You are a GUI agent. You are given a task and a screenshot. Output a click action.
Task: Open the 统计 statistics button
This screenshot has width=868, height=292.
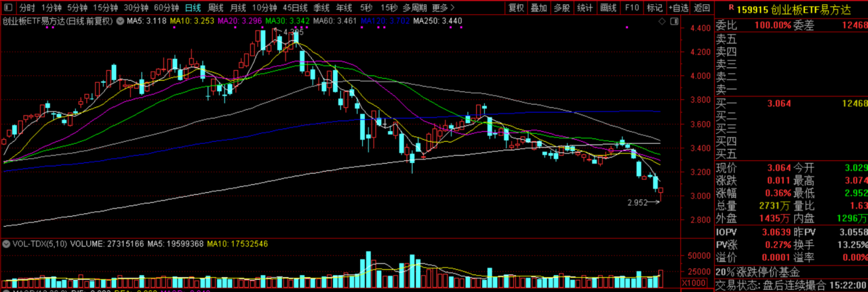[585, 8]
